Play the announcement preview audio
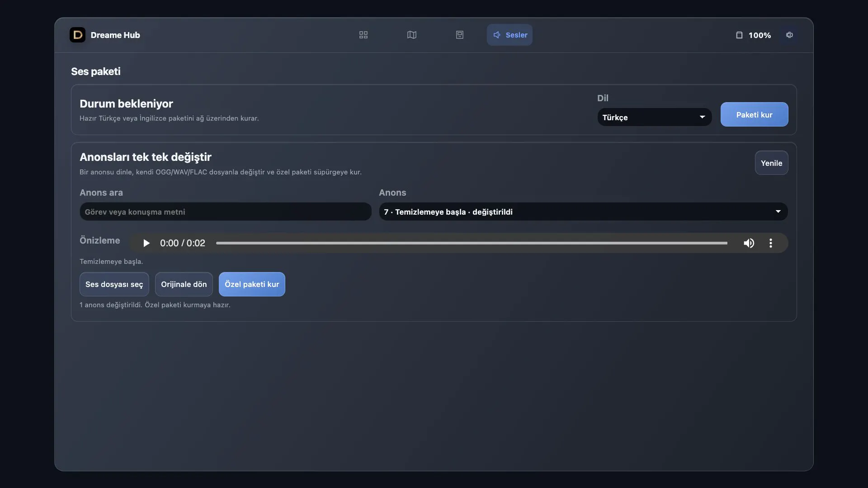This screenshot has width=868, height=488. coord(146,243)
